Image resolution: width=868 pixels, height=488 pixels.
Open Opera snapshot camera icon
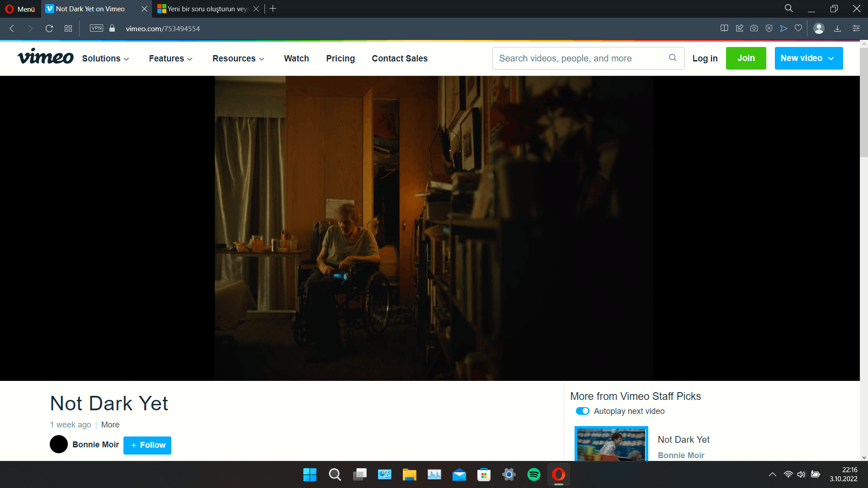click(754, 28)
